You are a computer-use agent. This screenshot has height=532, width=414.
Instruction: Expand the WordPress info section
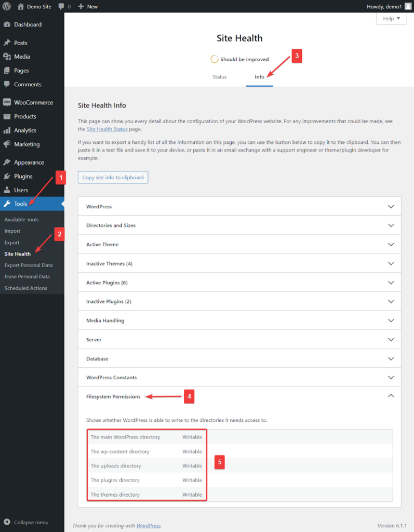pyautogui.click(x=239, y=206)
